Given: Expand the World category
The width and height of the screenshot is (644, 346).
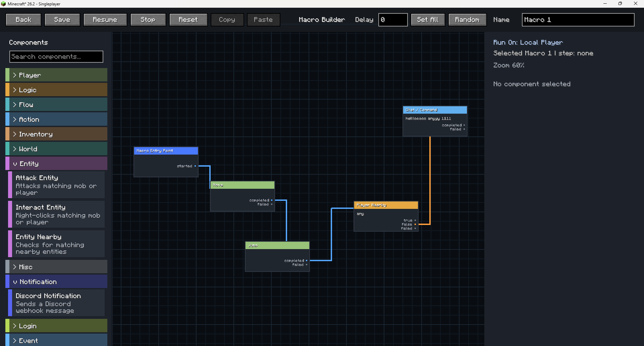Looking at the screenshot, I should (56, 149).
